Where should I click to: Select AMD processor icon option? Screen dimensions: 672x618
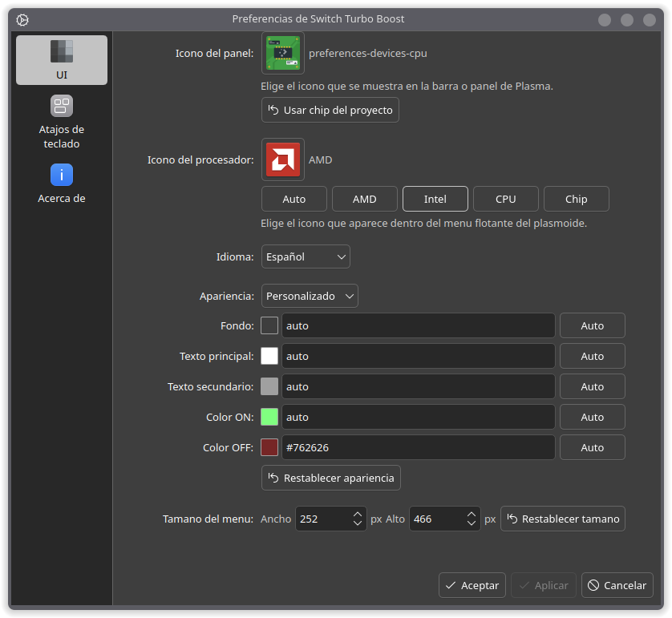pyautogui.click(x=364, y=199)
